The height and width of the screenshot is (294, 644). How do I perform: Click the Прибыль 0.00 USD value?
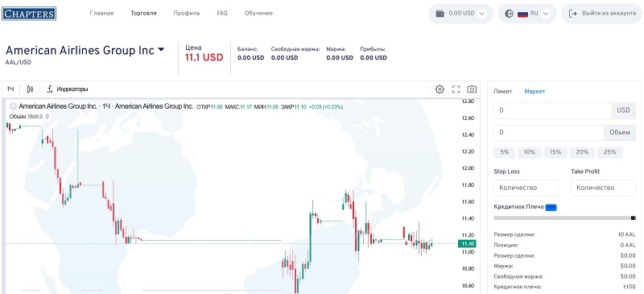point(374,57)
